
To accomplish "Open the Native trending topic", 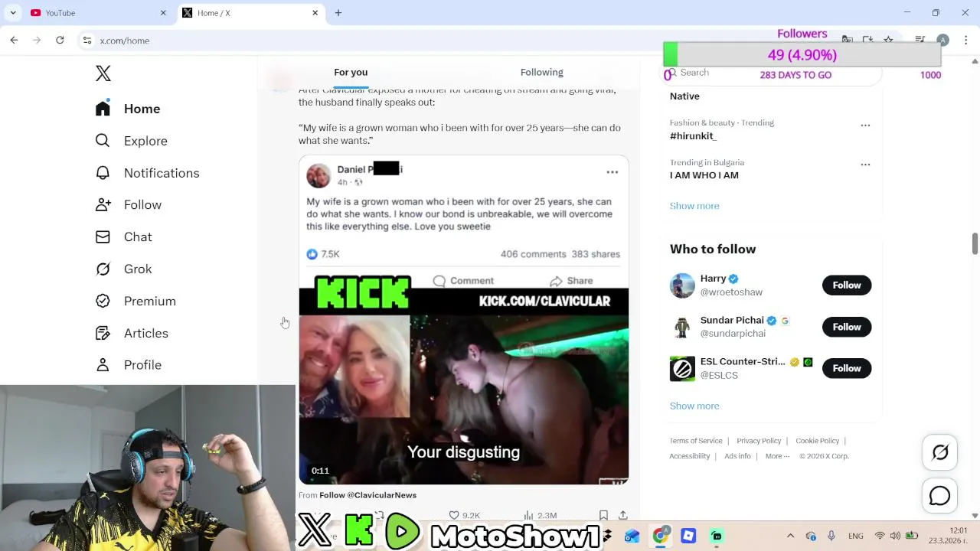I will pos(684,96).
